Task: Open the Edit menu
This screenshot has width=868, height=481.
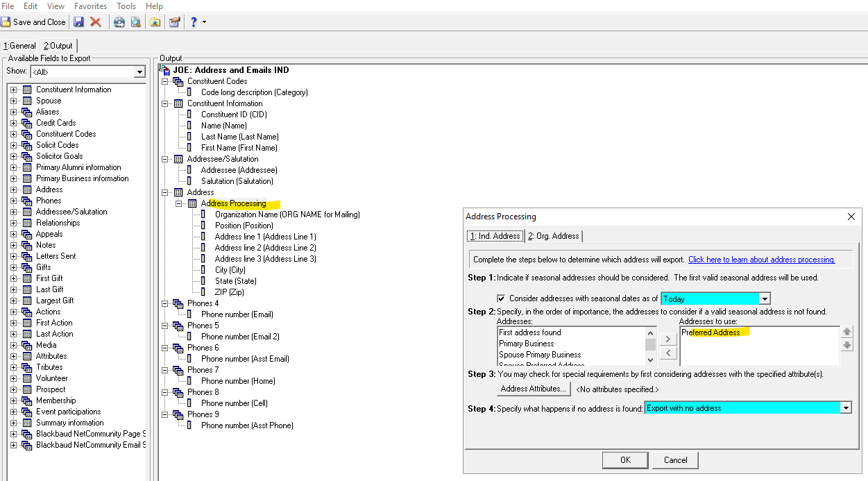Action: [31, 6]
